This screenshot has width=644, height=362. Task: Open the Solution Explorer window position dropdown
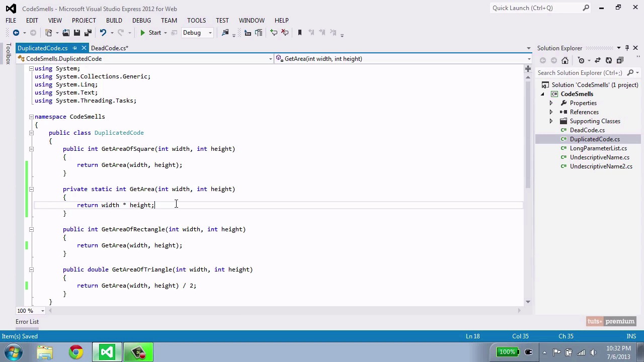tap(619, 48)
